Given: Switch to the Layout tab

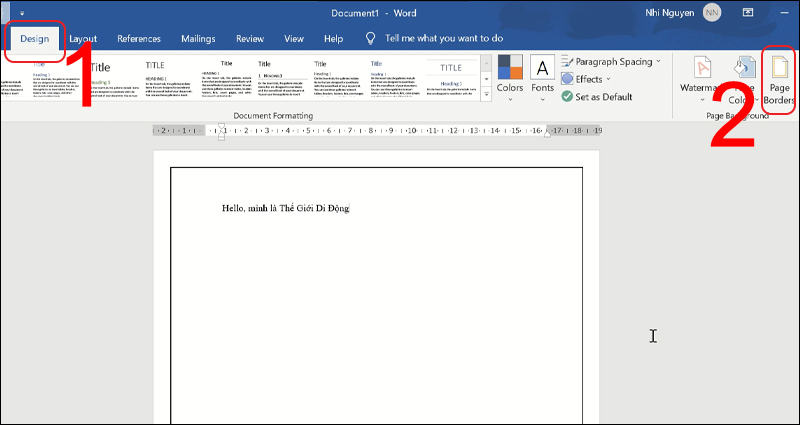Looking at the screenshot, I should point(83,38).
